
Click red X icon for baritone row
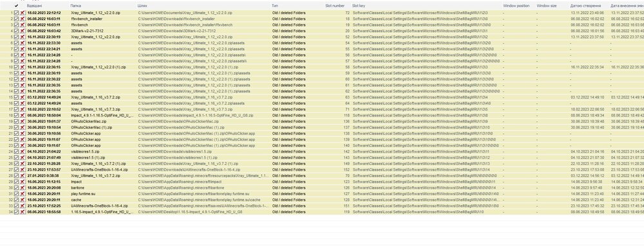[x=23, y=187]
